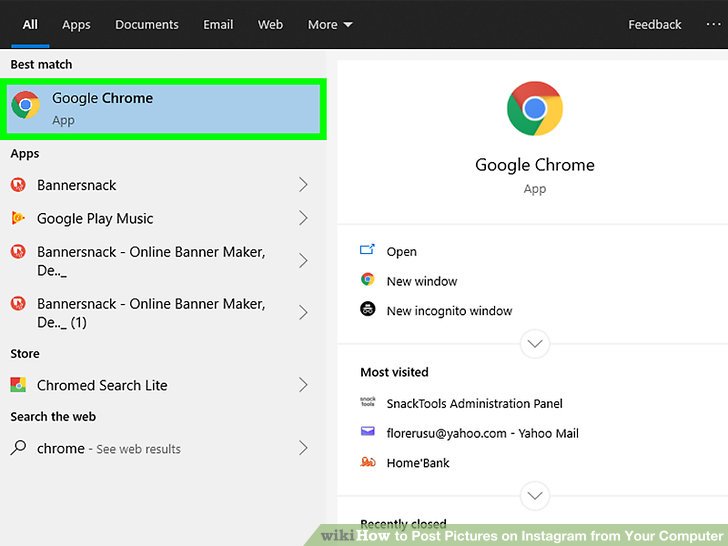
Task: Click the Home'Bank site icon
Action: [x=368, y=463]
